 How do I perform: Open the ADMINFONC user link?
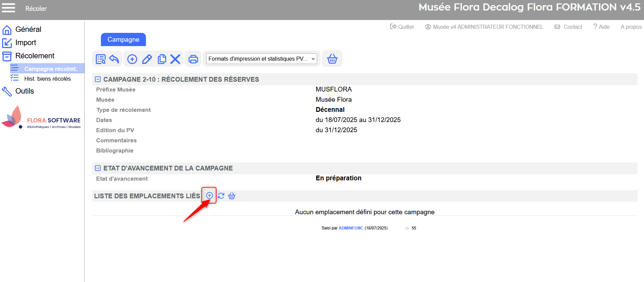tap(351, 228)
